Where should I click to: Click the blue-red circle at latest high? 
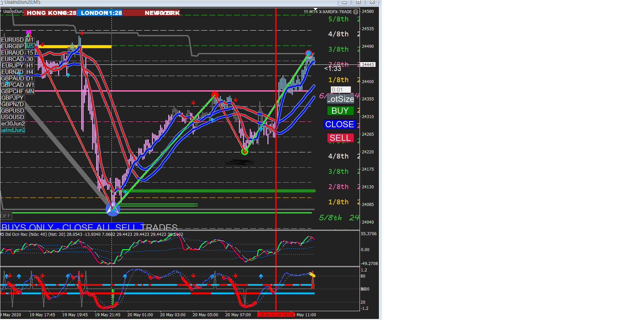[309, 53]
